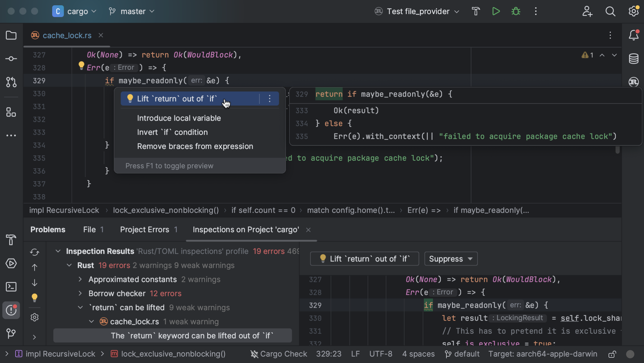Open the Commit tool window
This screenshot has width=644, height=363.
11,59
